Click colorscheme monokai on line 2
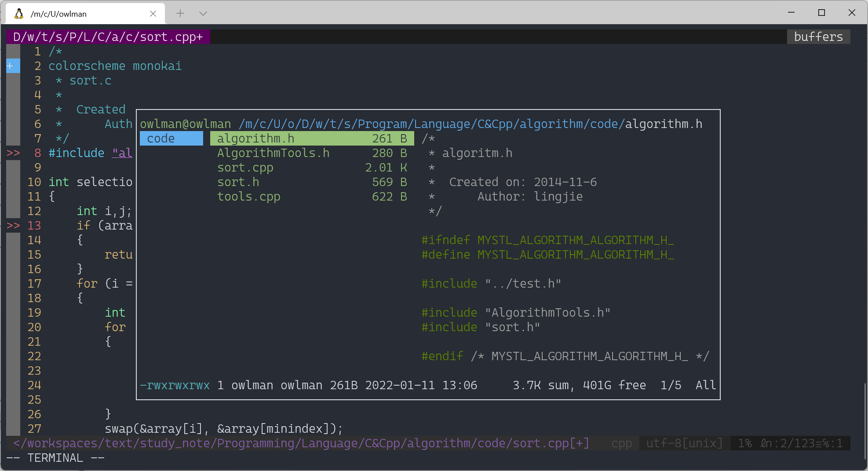Screen dimensions: 868x471 115,66
